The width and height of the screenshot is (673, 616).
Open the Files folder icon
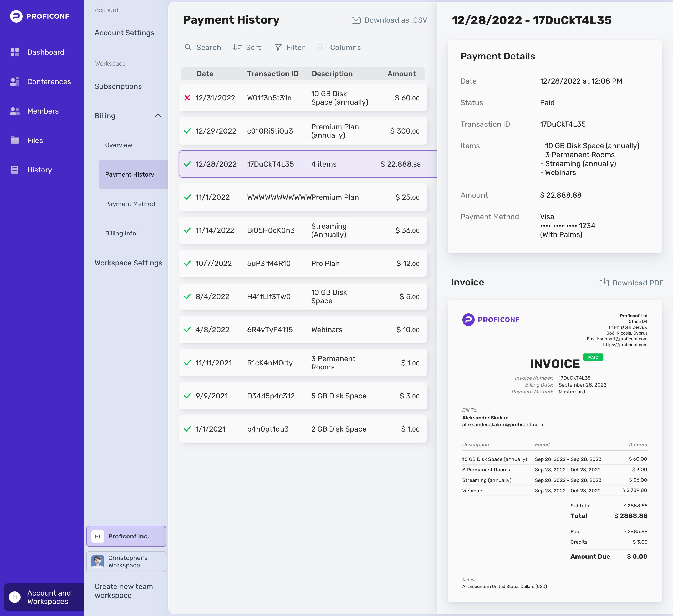pyautogui.click(x=15, y=140)
